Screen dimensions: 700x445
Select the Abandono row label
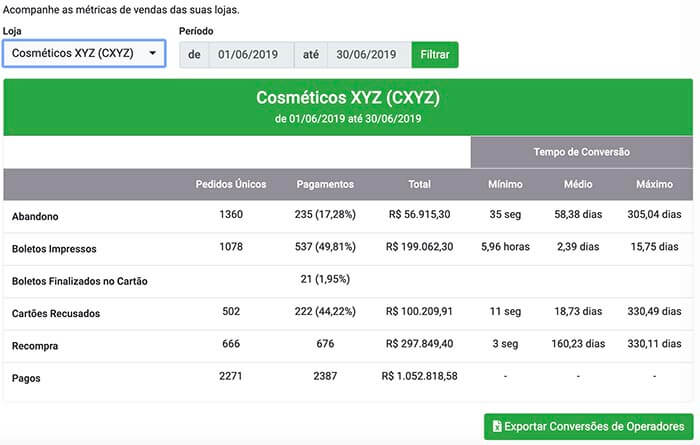35,216
